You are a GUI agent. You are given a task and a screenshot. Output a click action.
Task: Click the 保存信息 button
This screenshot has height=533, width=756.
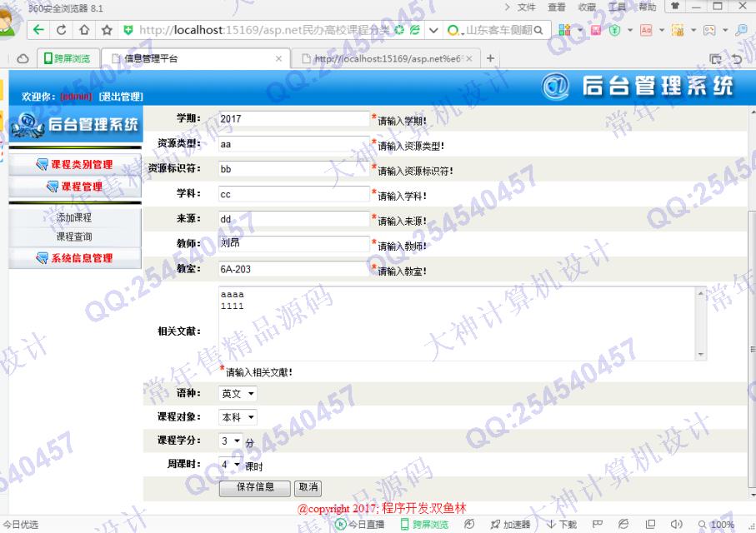click(x=255, y=488)
